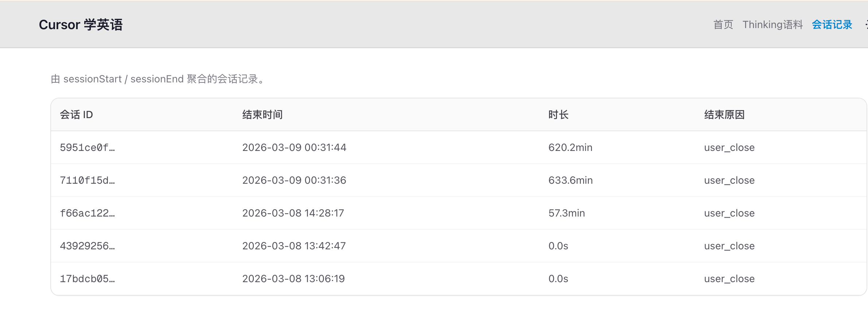
Task: Click the 时长 column header
Action: click(558, 115)
